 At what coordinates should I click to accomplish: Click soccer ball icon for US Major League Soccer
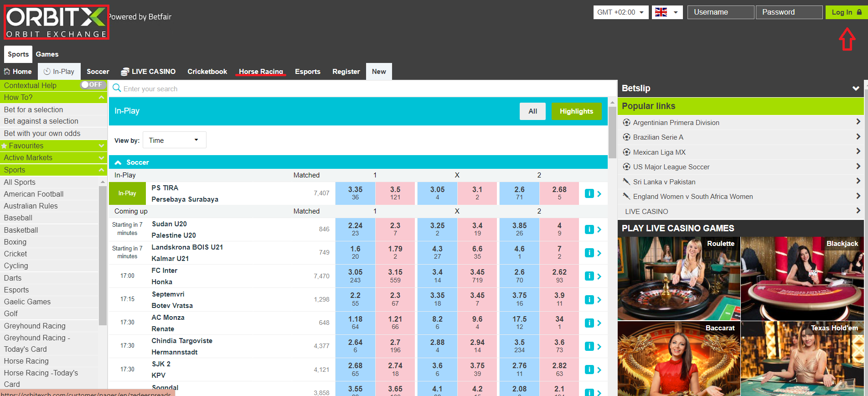point(626,167)
